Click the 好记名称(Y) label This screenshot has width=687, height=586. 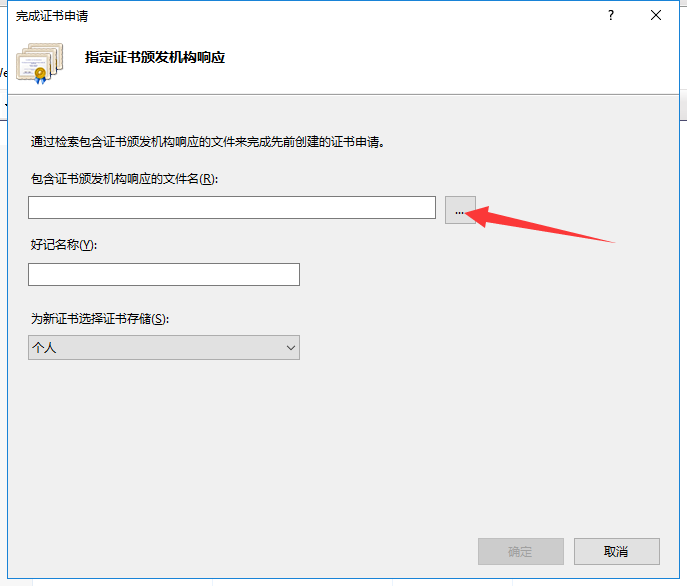64,245
